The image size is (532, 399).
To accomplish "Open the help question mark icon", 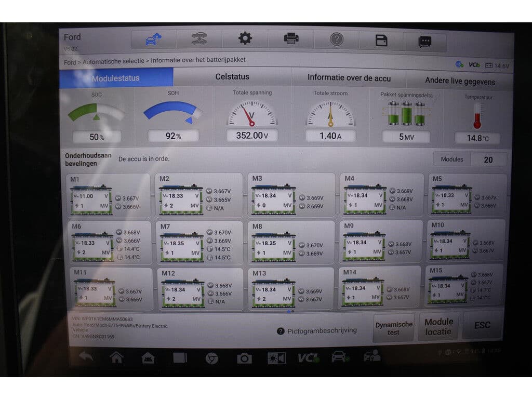I will pos(337,39).
